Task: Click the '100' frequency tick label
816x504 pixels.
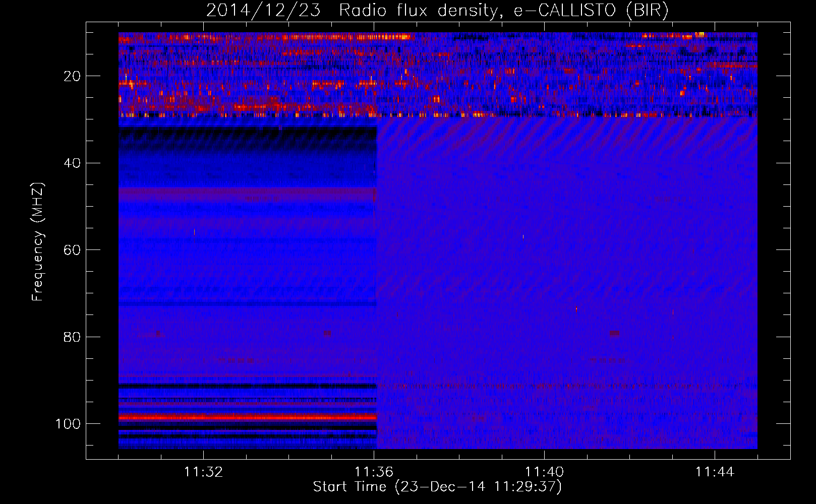Action: 68,424
